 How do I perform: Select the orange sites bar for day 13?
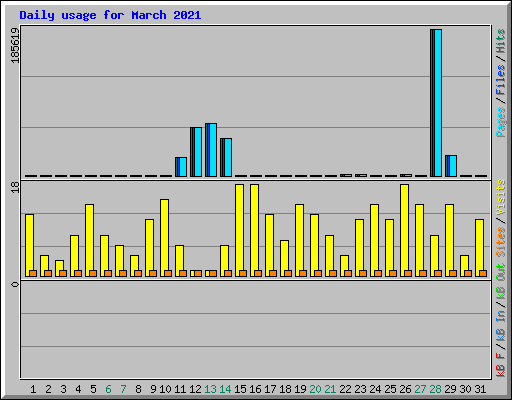(213, 273)
